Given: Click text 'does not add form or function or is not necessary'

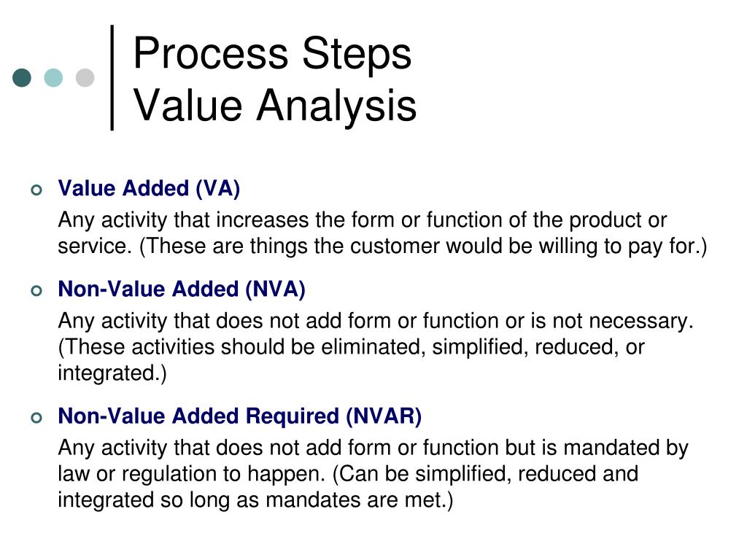Looking at the screenshot, I should [x=452, y=321].
